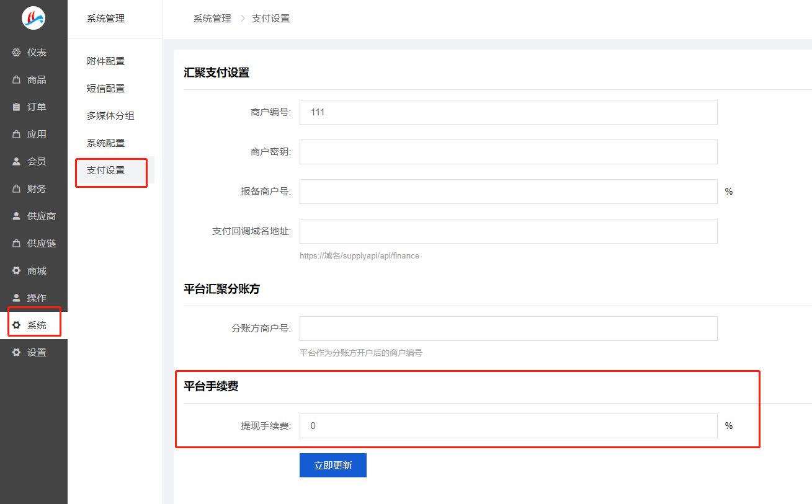
Task: Click the 商户编号 field label
Action: [x=271, y=112]
